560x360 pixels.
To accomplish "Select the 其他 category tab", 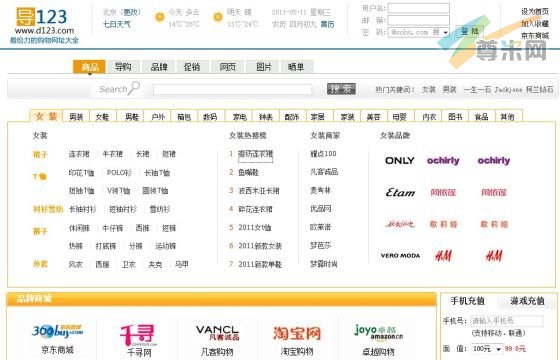I will (508, 116).
